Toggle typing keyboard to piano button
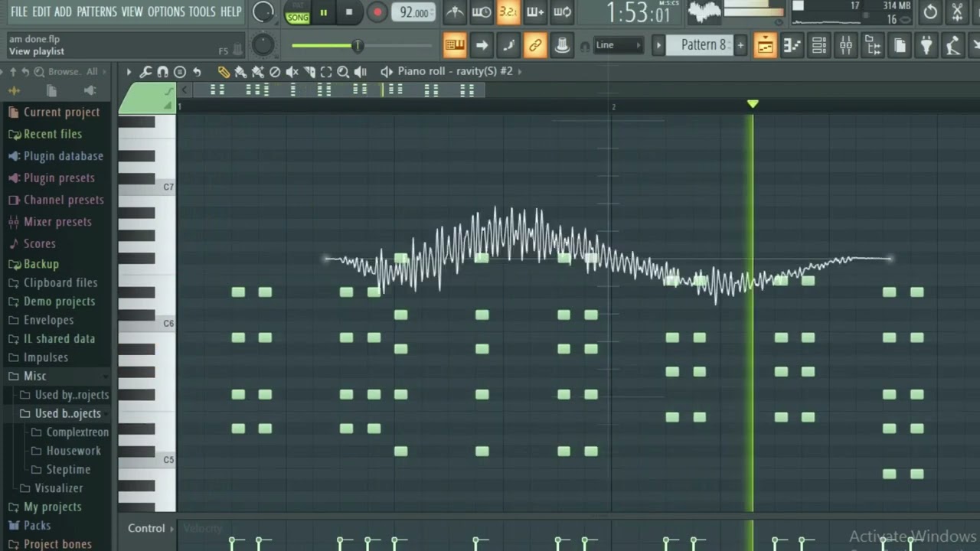Screen dimensions: 980x551 455,45
